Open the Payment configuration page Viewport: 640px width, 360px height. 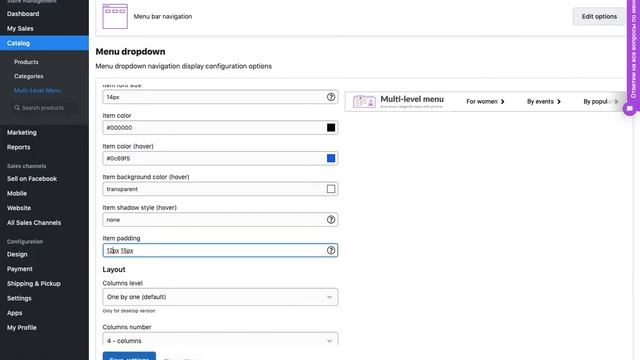[20, 269]
